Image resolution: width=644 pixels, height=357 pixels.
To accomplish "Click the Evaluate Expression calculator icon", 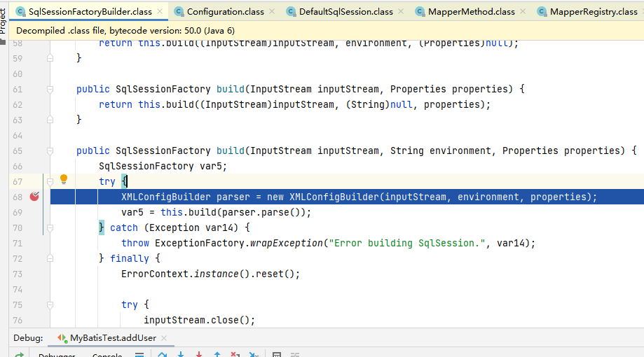I will coord(276,354).
